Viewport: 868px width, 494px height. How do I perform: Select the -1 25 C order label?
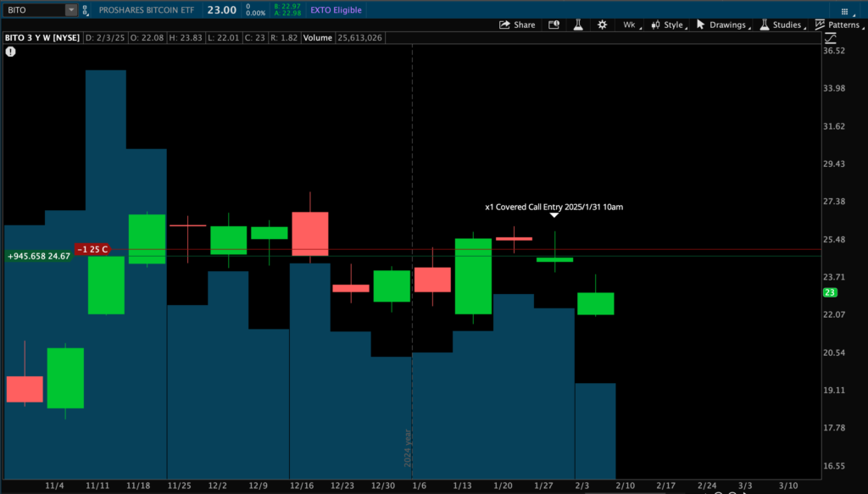pos(92,249)
